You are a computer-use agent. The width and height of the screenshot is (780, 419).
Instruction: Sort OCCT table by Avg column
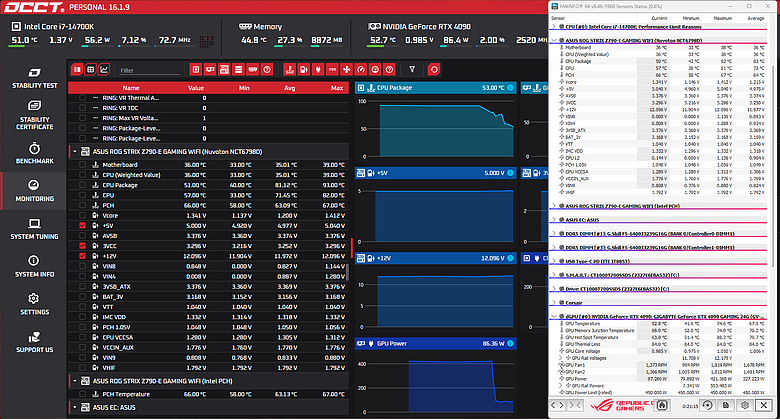pyautogui.click(x=290, y=88)
